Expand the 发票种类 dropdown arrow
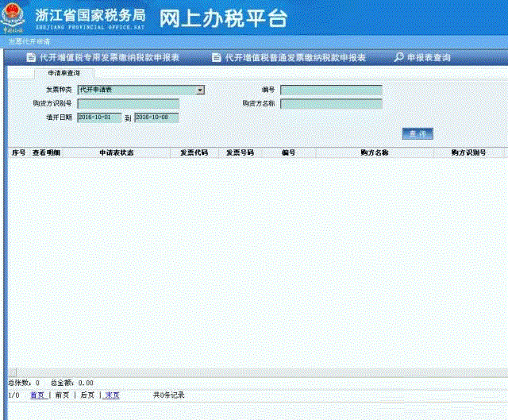Viewport: 508px width, 420px height. (x=201, y=90)
